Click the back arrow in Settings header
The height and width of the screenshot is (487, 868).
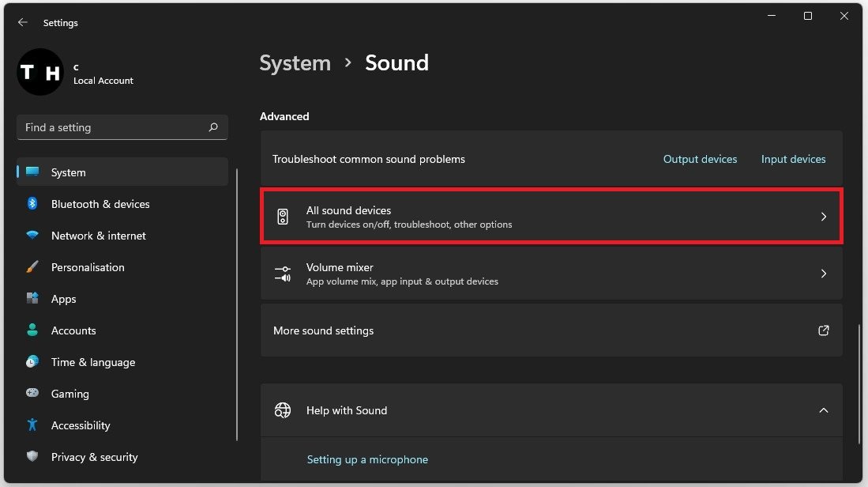23,23
